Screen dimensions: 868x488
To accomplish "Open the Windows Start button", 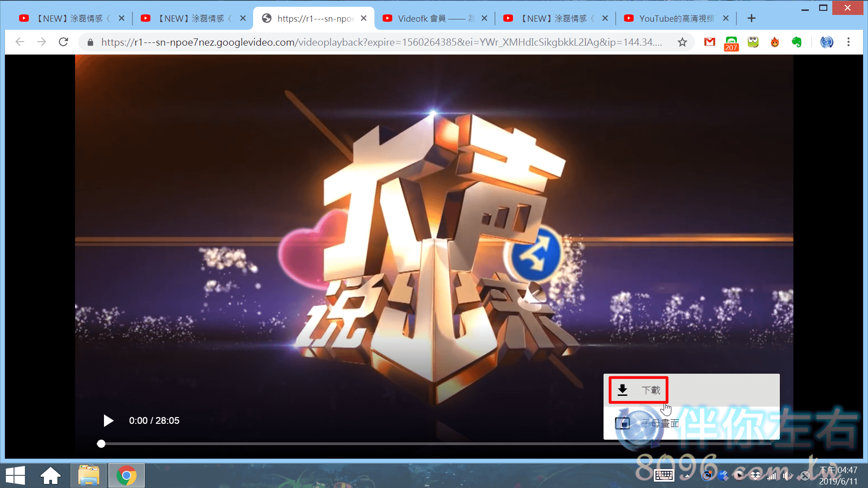I will point(15,475).
